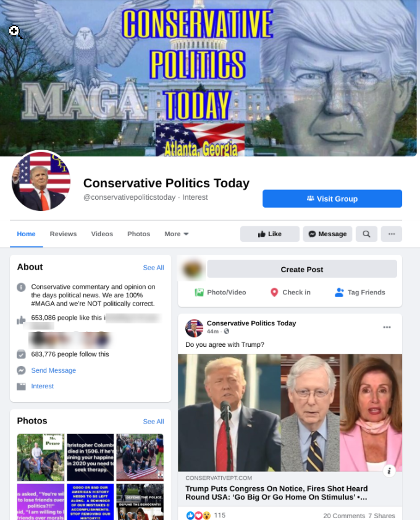
Task: Open post options three-dots menu
Action: [387, 327]
